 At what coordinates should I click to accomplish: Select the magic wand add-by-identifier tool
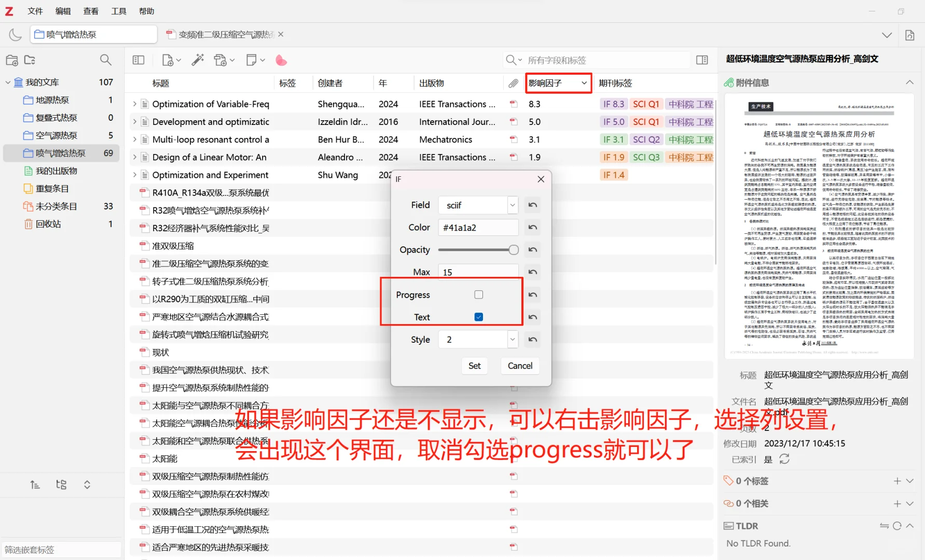(197, 60)
